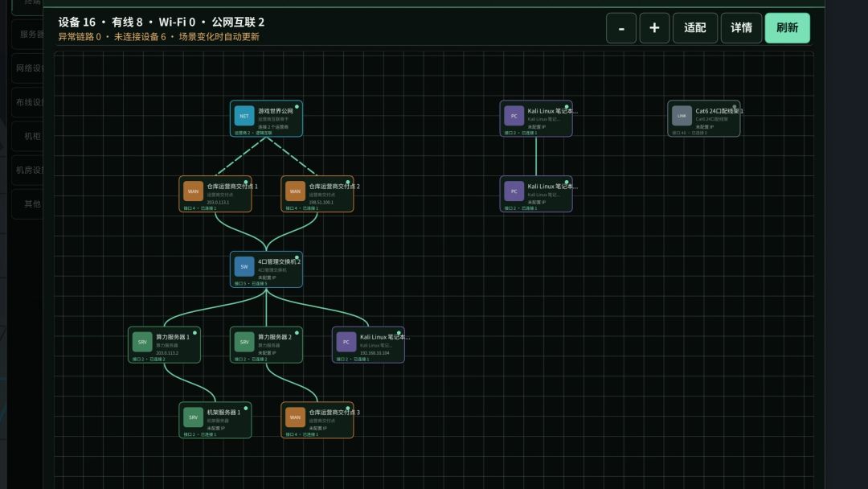Click 运营商 2 · 逻辑互联 label

(253, 133)
